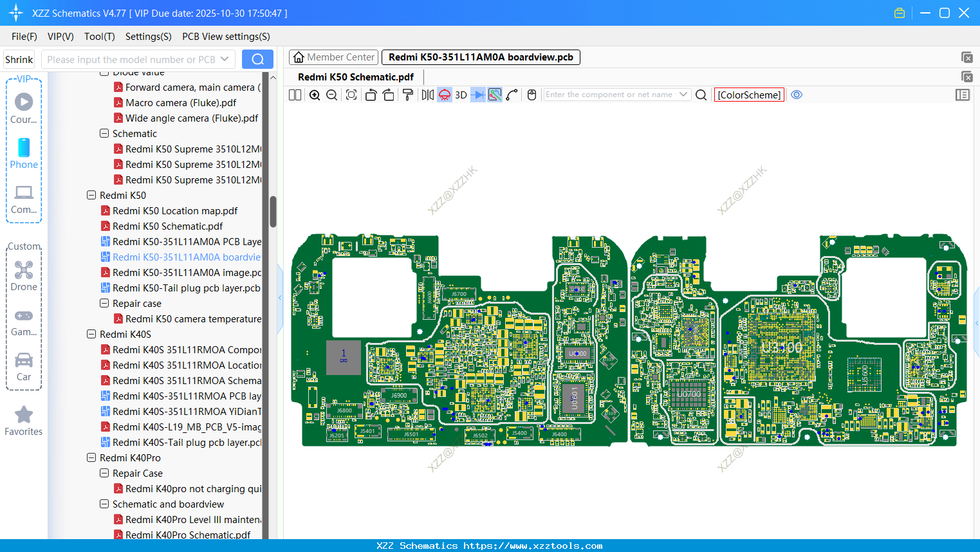Open the Car category

tap(24, 367)
